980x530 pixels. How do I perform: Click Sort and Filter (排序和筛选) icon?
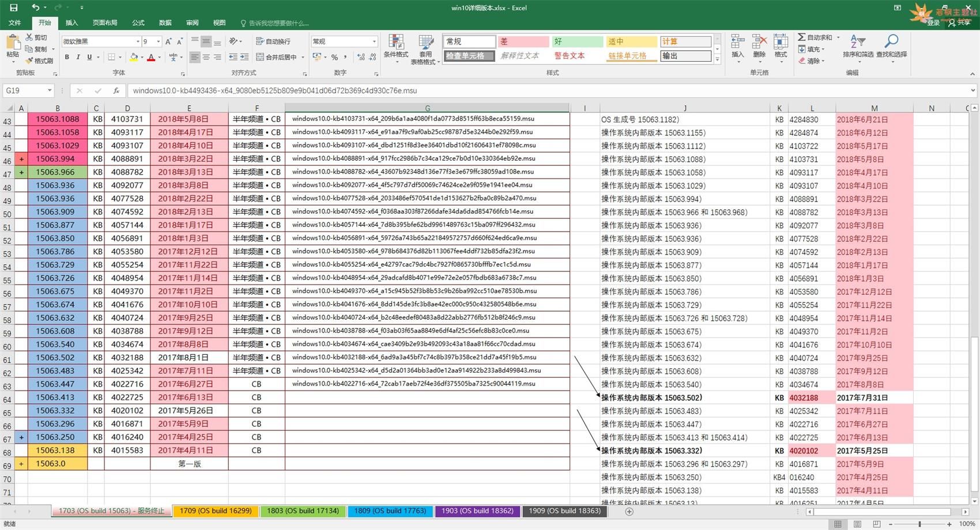click(x=857, y=42)
